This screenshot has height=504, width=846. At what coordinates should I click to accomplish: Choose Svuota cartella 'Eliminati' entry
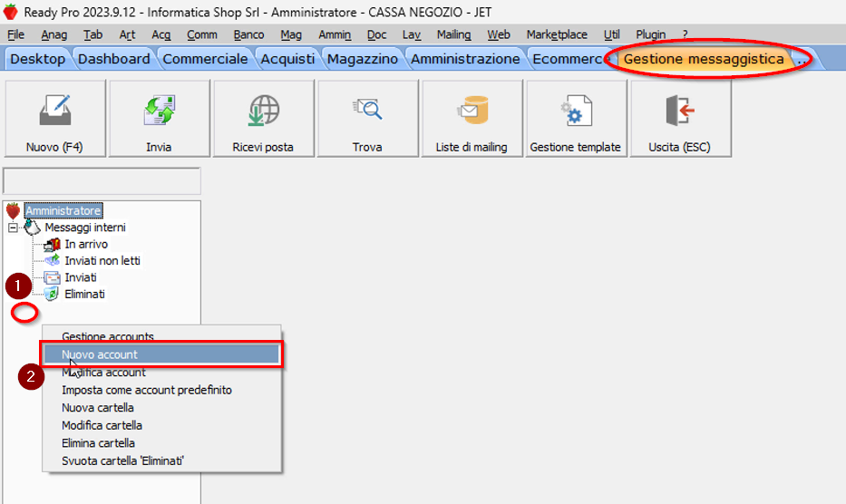[x=162, y=461]
